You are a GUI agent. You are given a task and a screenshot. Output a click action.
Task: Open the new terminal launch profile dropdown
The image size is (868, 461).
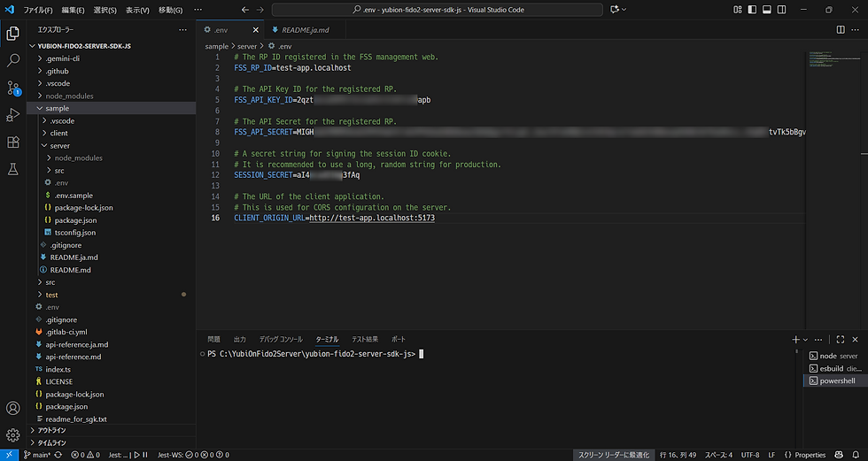tap(805, 340)
